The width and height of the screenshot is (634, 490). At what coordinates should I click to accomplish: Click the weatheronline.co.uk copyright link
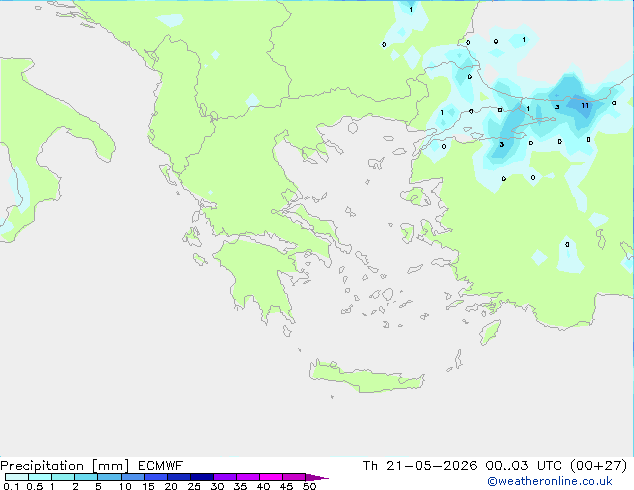[x=550, y=481]
